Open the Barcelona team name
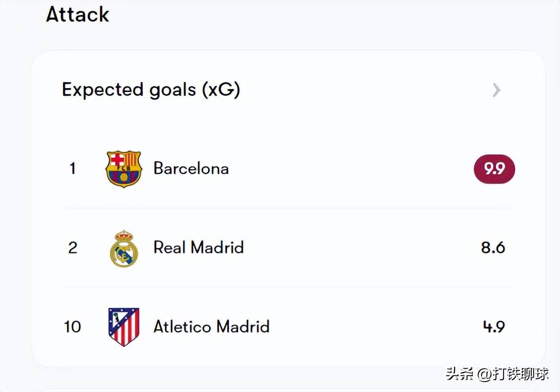This screenshot has width=560, height=392. [191, 168]
